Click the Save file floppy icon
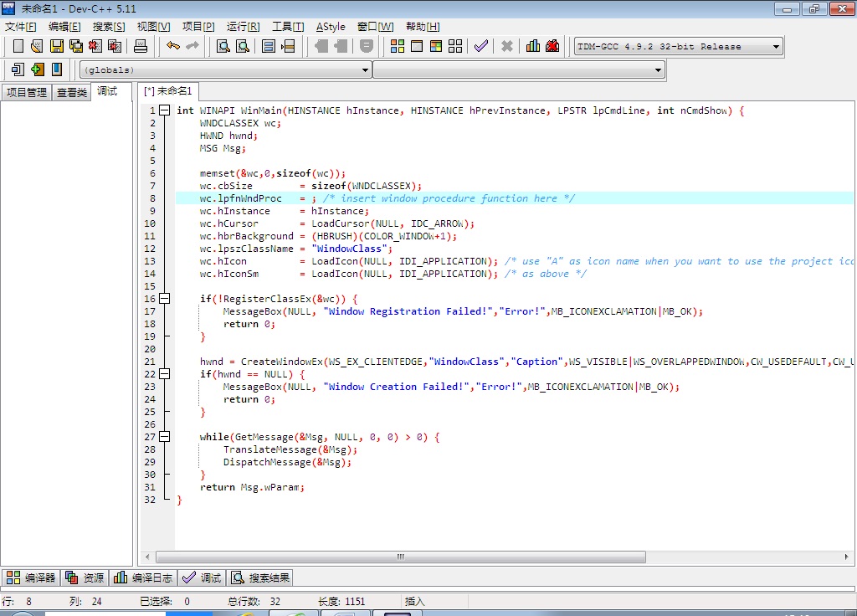The width and height of the screenshot is (857, 616). point(57,46)
